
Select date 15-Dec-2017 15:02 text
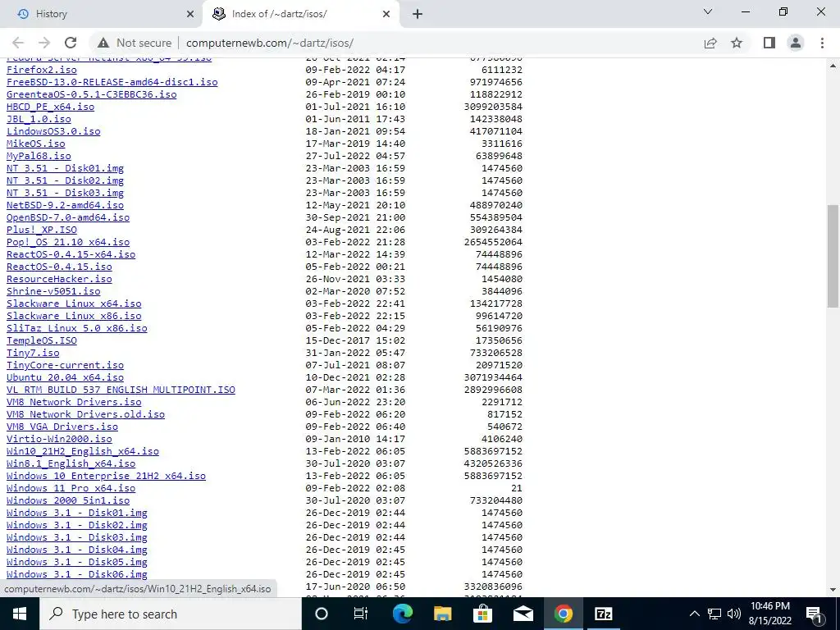355,340
